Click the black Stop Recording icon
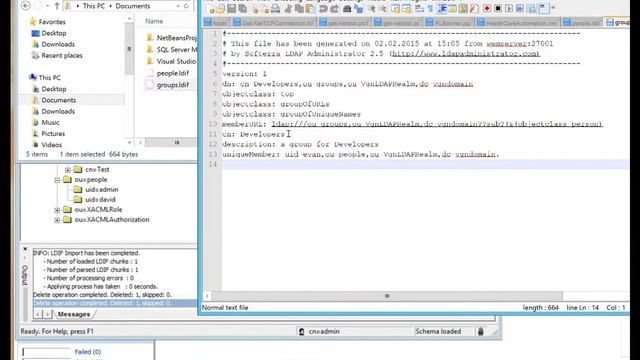The image size is (640, 360). coord(498,8)
